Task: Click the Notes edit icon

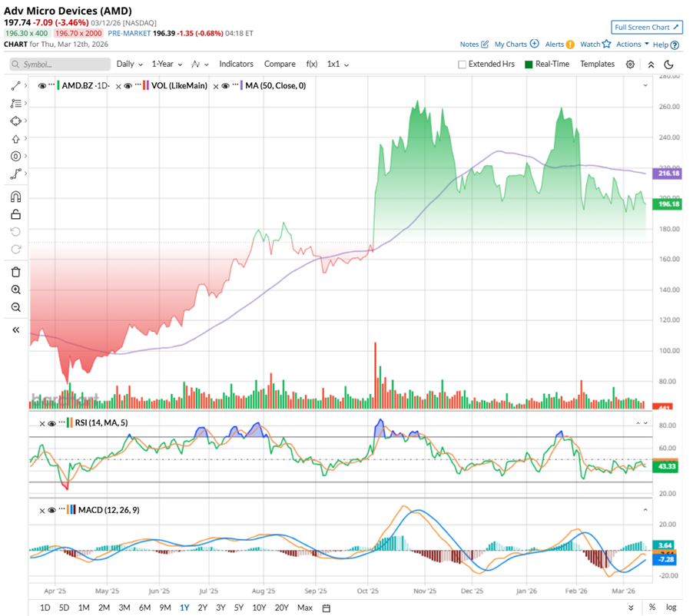Action: point(485,45)
